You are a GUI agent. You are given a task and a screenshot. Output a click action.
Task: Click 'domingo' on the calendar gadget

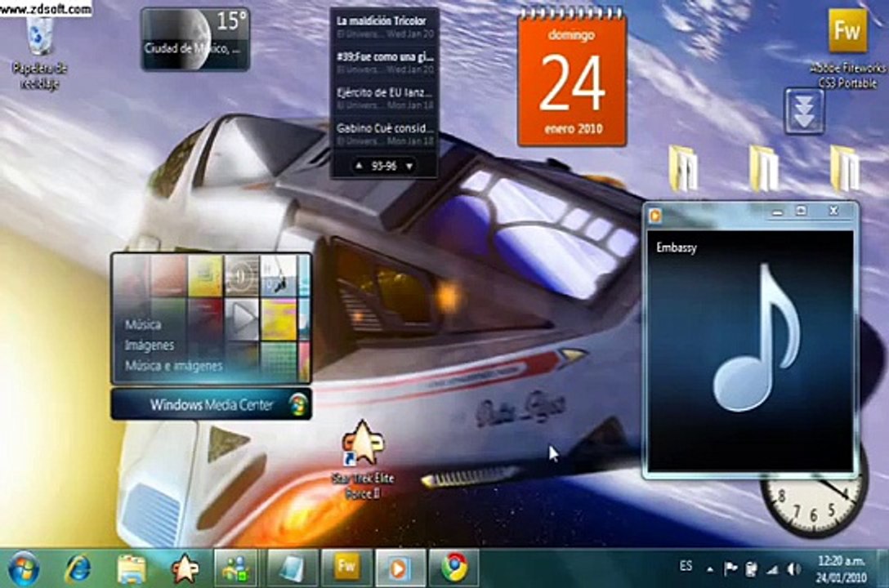[571, 35]
